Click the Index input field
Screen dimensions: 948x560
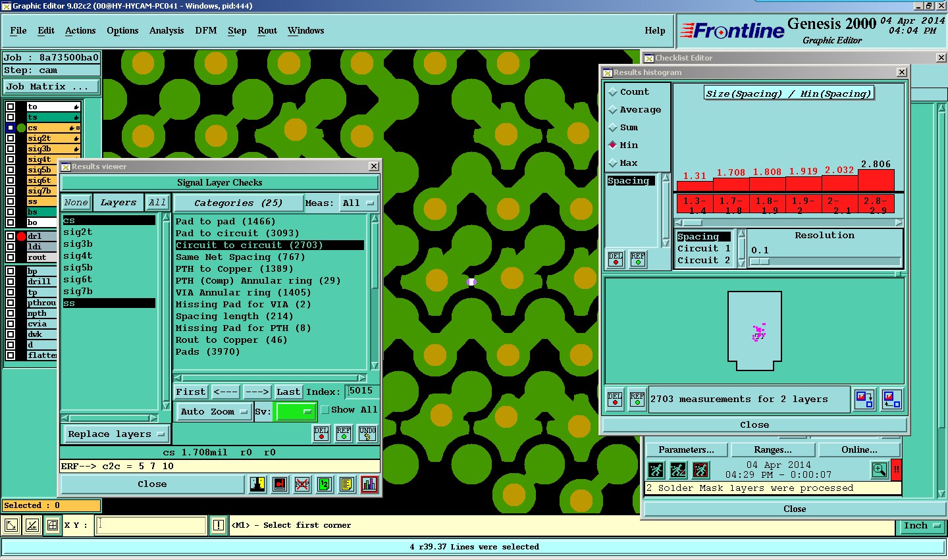click(x=362, y=392)
